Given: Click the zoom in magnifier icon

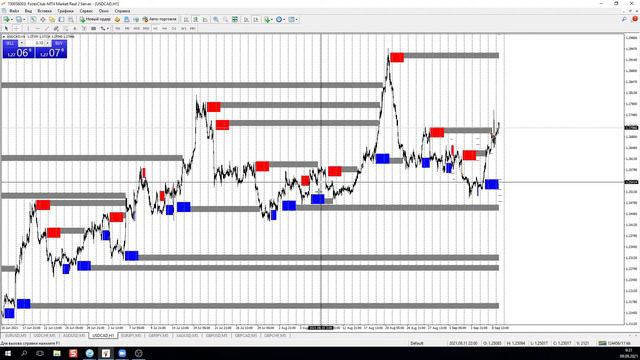Looking at the screenshot, I should click(216, 19).
